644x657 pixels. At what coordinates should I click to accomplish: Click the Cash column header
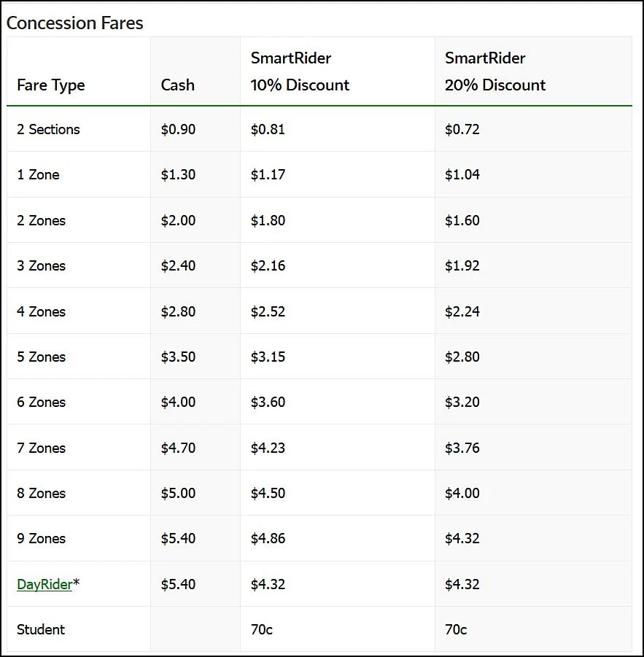177,85
